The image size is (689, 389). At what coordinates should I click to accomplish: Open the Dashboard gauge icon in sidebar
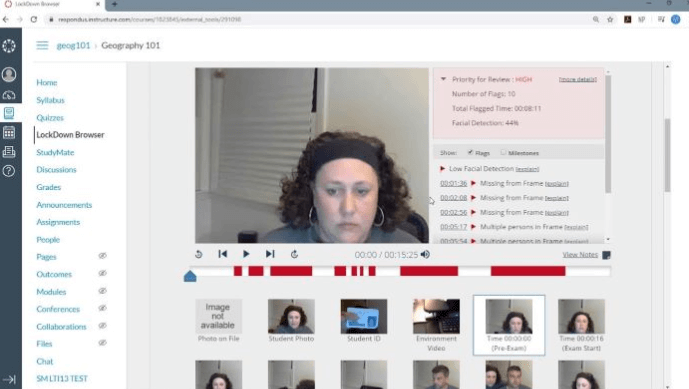[9, 95]
